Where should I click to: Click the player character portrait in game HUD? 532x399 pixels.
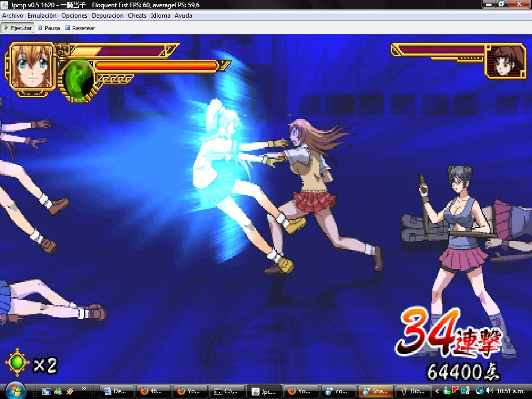click(x=31, y=66)
